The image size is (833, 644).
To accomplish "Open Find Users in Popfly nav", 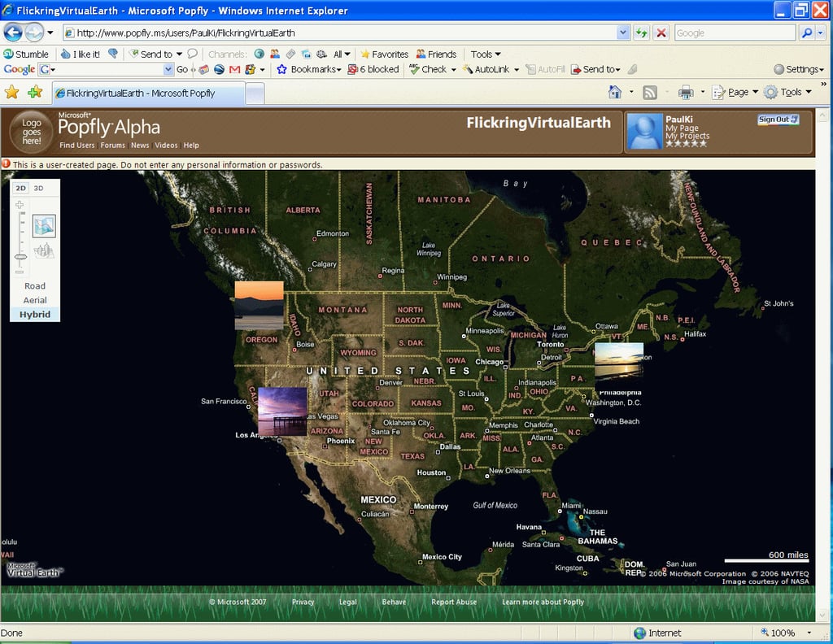I will 77,145.
